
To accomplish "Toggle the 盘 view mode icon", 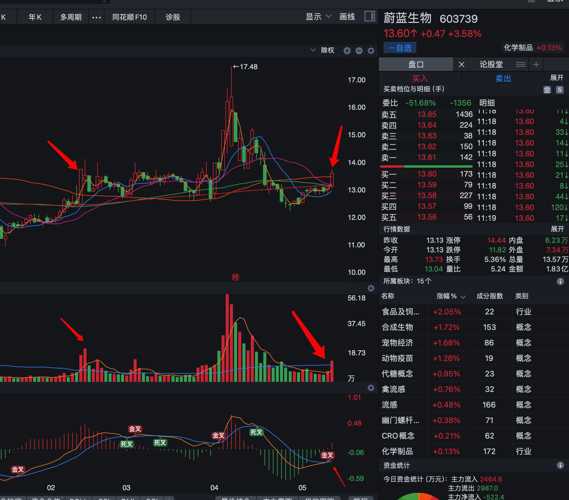I will [x=547, y=90].
